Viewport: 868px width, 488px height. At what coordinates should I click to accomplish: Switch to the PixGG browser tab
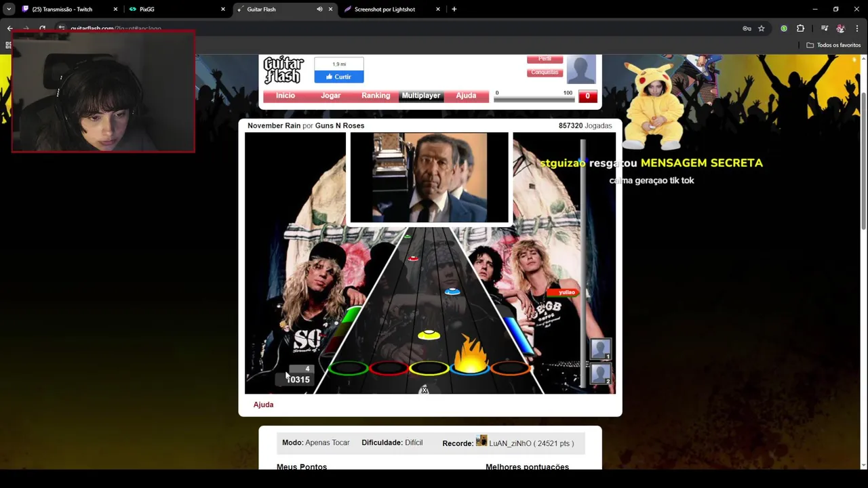coord(146,9)
